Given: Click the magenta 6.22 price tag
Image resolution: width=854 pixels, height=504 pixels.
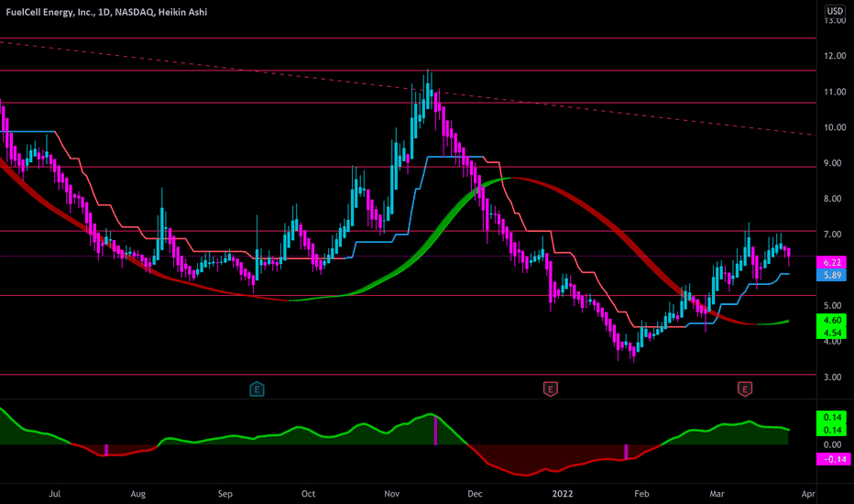Looking at the screenshot, I should 832,262.
